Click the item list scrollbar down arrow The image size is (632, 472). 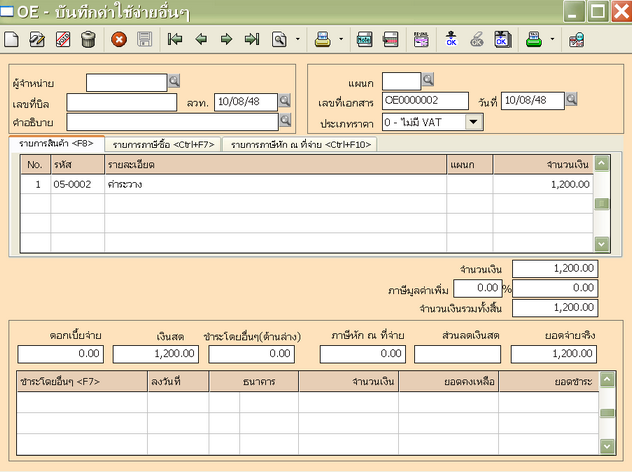pos(601,243)
